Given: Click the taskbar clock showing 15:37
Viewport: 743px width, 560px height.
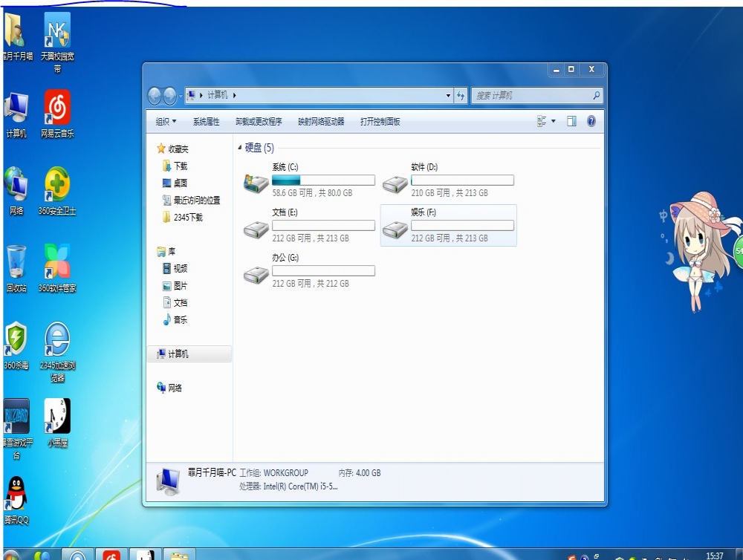Looking at the screenshot, I should [x=715, y=556].
